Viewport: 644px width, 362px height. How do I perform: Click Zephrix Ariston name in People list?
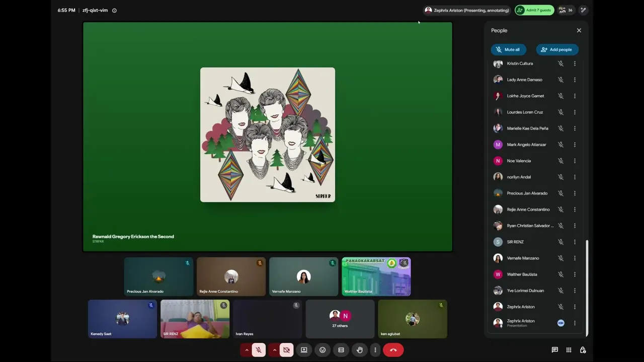[x=521, y=307]
